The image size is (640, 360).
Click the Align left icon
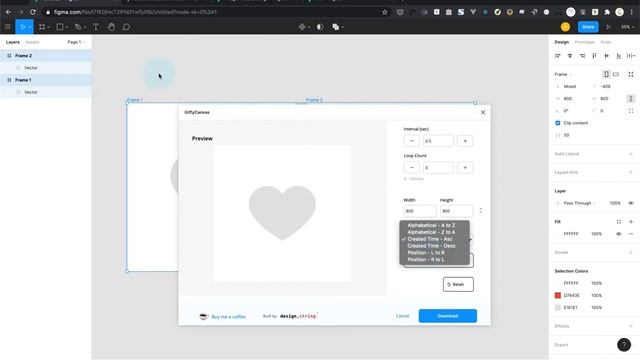coord(558,56)
